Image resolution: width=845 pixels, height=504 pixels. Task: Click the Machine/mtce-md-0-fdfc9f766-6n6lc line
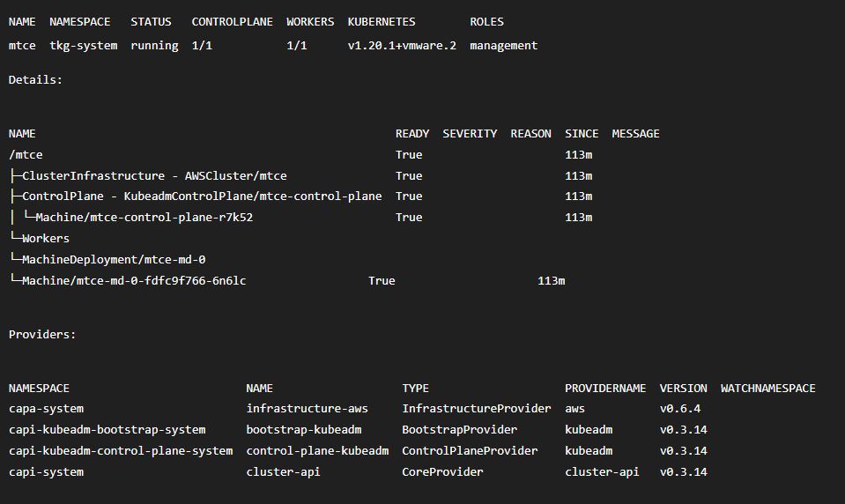click(134, 281)
